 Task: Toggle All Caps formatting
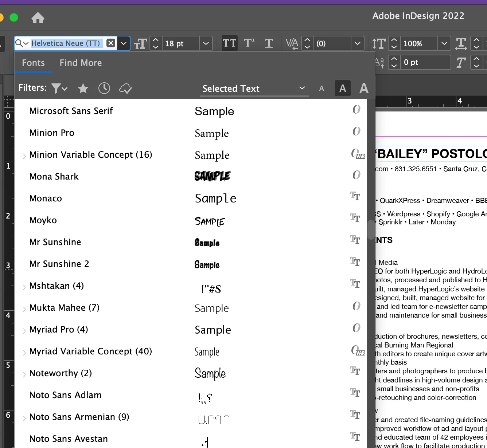coord(230,43)
